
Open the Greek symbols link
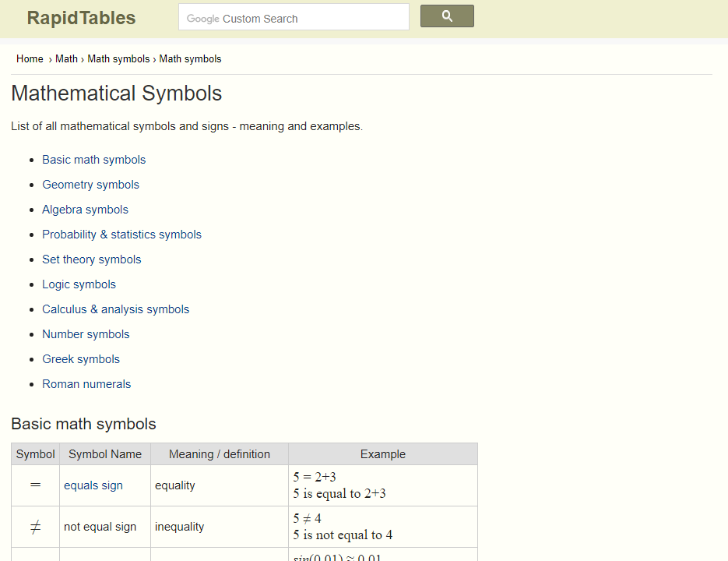pos(81,359)
